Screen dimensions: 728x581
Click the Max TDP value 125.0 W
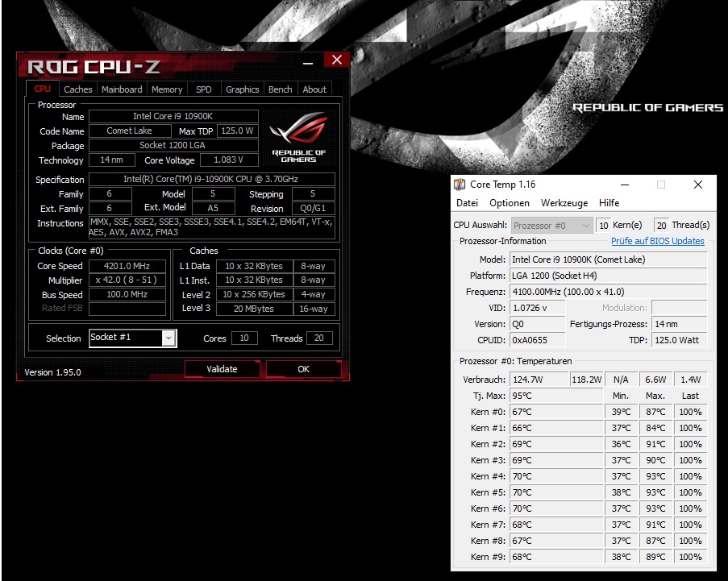click(237, 131)
